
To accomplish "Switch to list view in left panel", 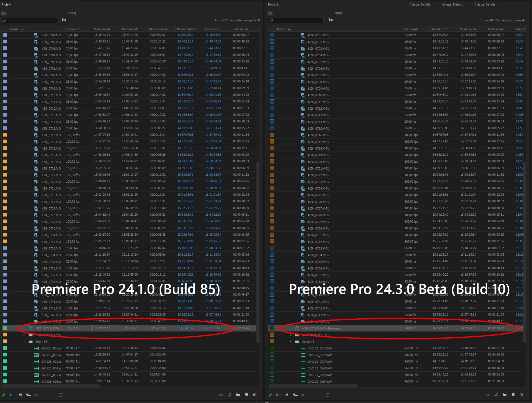I will pos(12,395).
